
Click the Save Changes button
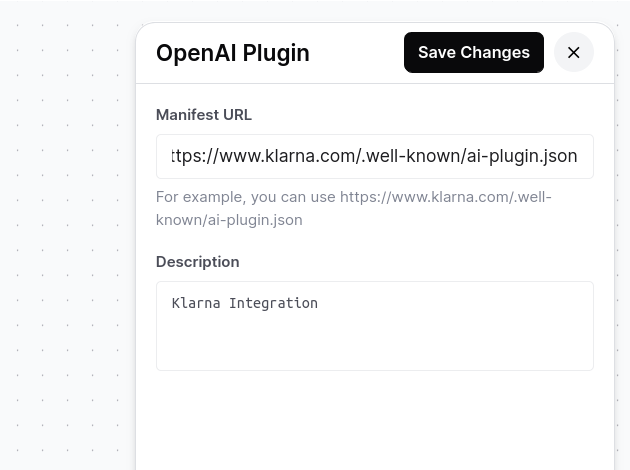pyautogui.click(x=474, y=52)
